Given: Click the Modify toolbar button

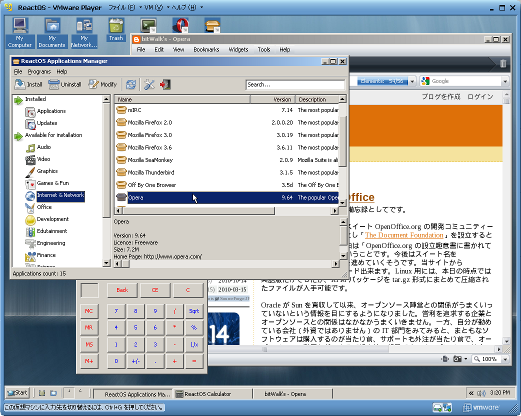Looking at the screenshot, I should pyautogui.click(x=103, y=84).
